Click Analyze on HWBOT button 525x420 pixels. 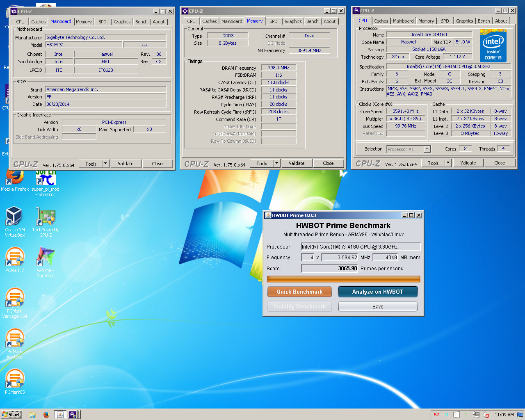click(378, 292)
